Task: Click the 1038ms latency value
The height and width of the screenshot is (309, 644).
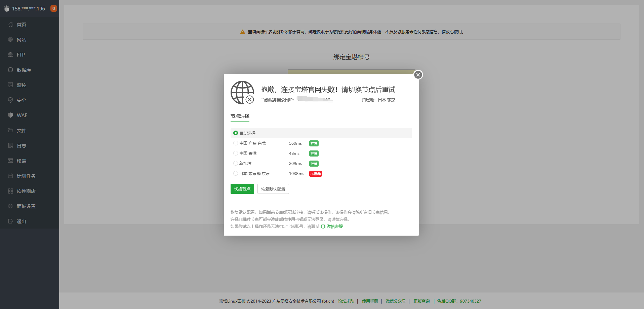Action: pos(296,174)
